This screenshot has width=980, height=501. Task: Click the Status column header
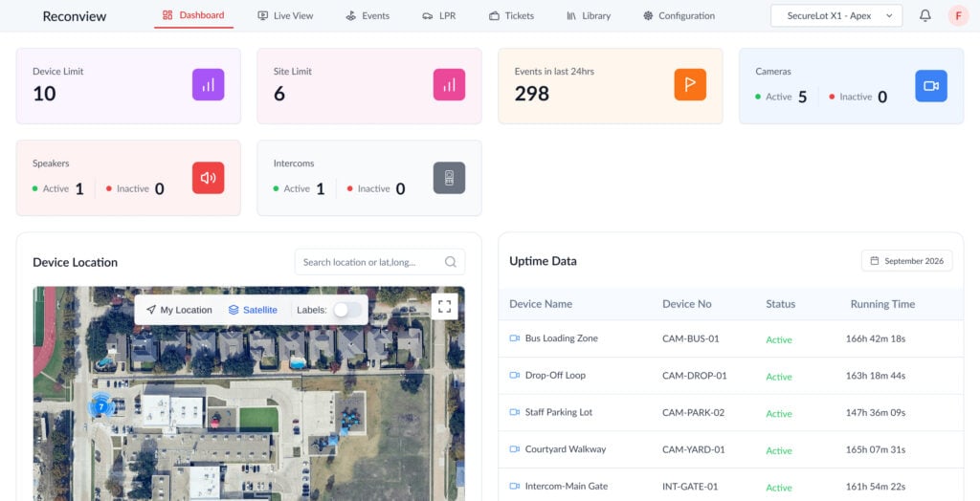[x=781, y=304]
